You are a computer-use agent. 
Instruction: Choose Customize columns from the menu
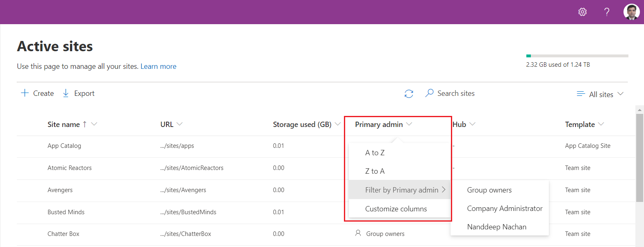coord(396,209)
